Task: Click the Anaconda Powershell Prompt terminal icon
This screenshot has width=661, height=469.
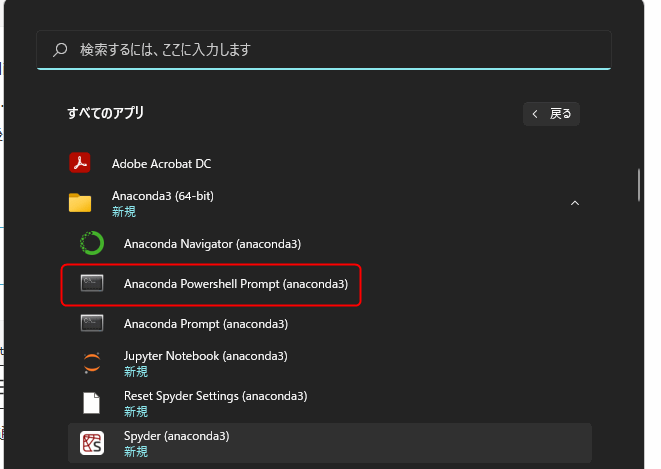Action: coord(92,283)
